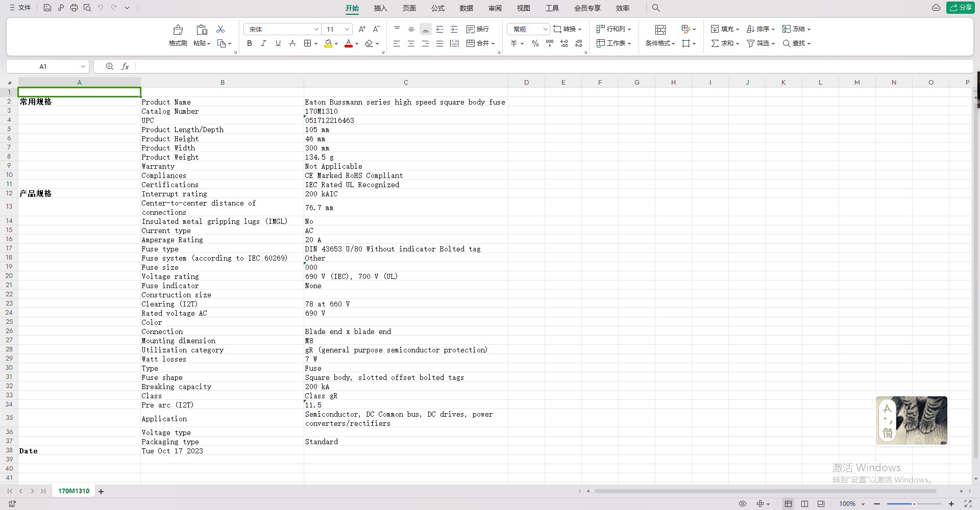980x510 pixels.
Task: Open the font size dropdown showing 11
Action: (347, 29)
